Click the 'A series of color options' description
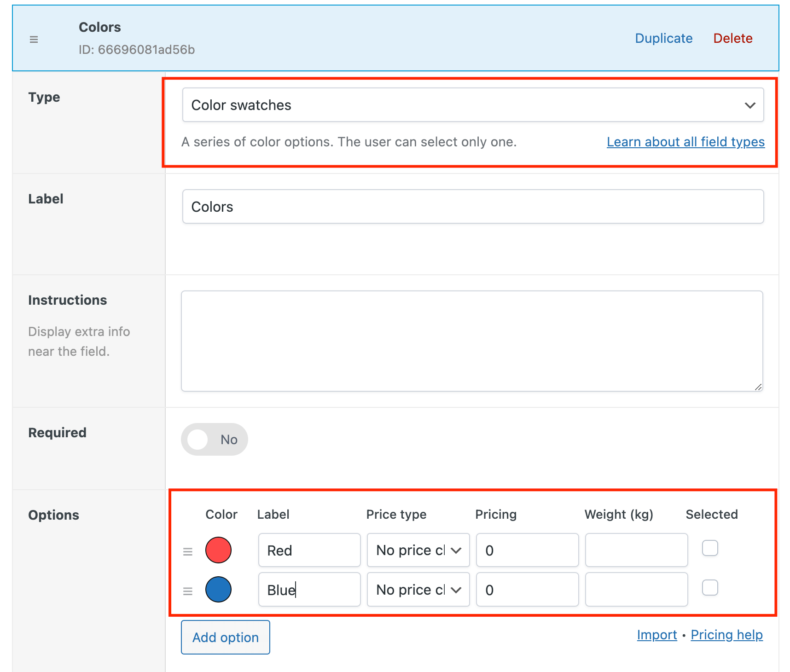Screen dimensions: 790x672 pyautogui.click(x=349, y=142)
